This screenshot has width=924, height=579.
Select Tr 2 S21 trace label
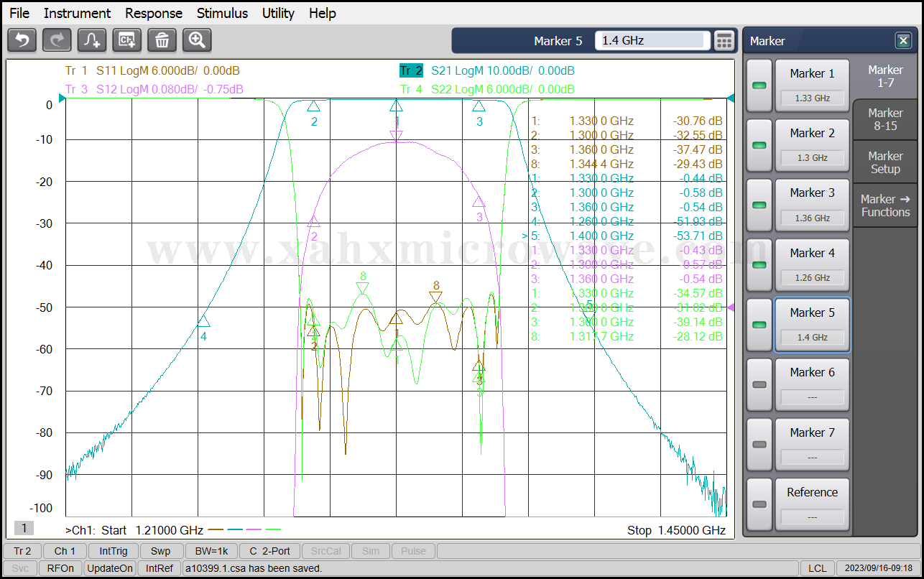pyautogui.click(x=487, y=70)
